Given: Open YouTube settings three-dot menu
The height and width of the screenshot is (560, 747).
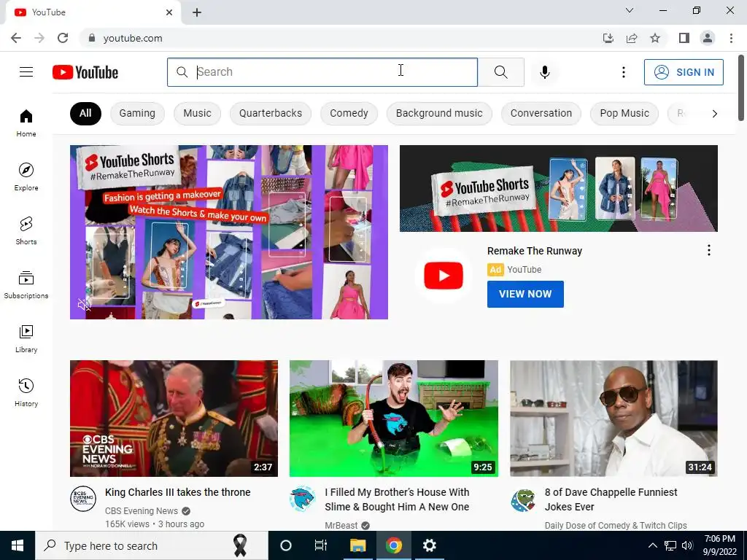Looking at the screenshot, I should (623, 72).
